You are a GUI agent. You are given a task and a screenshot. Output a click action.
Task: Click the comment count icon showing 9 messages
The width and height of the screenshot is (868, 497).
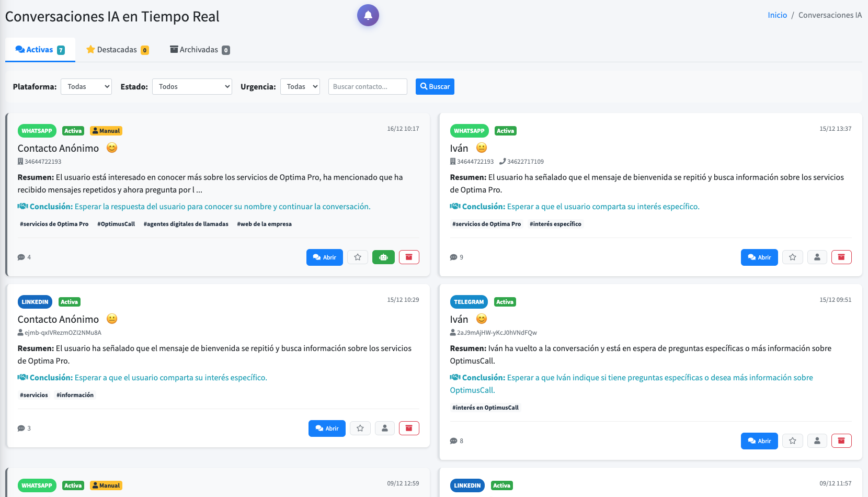click(454, 257)
